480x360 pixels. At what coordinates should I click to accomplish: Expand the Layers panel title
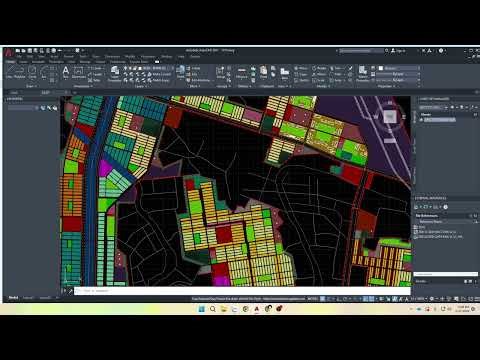140,86
